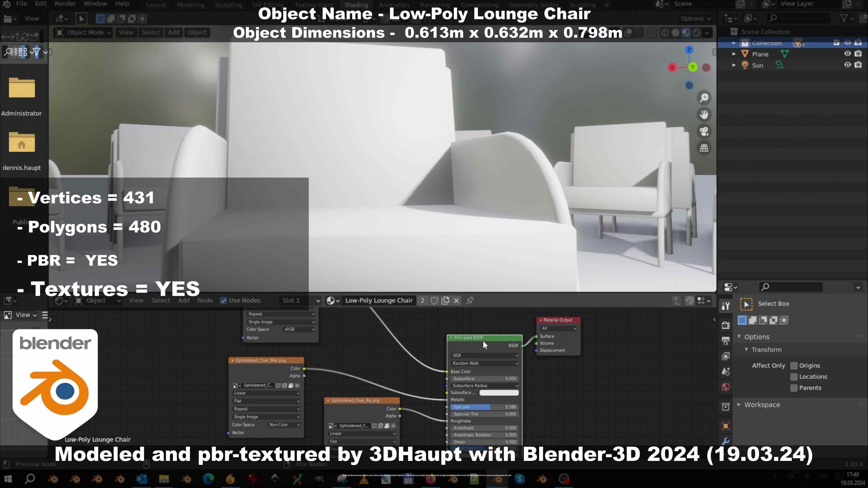Click the Select Box tool icon
This screenshot has width=868, height=488.
click(746, 304)
